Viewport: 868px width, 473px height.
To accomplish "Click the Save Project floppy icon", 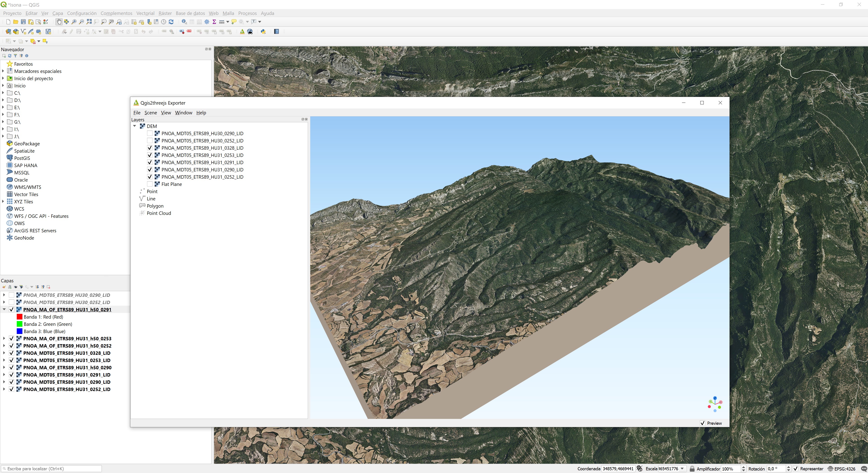I will (23, 22).
